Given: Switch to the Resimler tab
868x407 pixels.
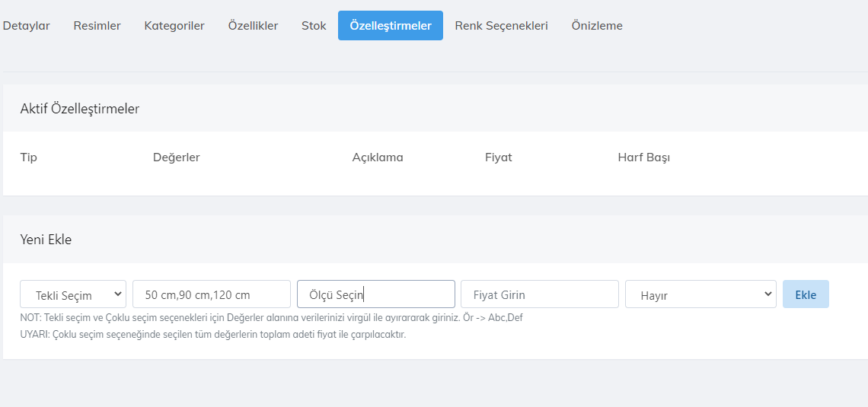Looking at the screenshot, I should click(97, 26).
